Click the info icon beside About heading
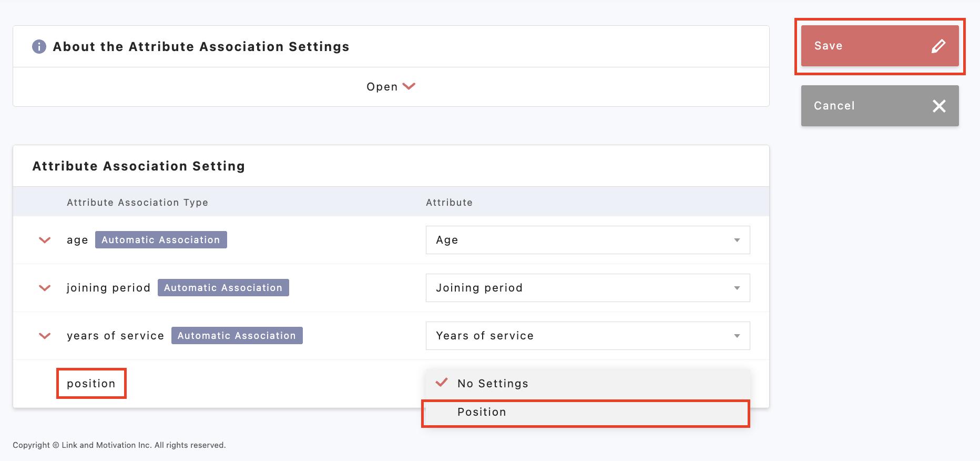 39,47
